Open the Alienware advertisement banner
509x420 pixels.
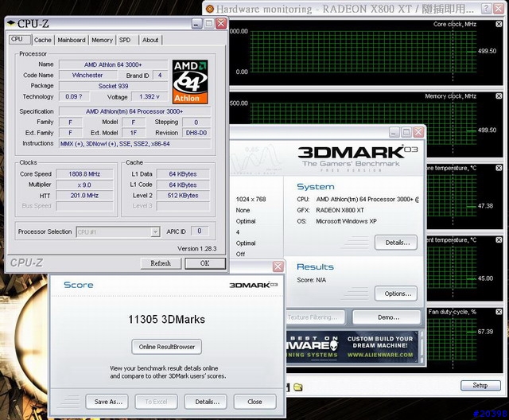352,347
